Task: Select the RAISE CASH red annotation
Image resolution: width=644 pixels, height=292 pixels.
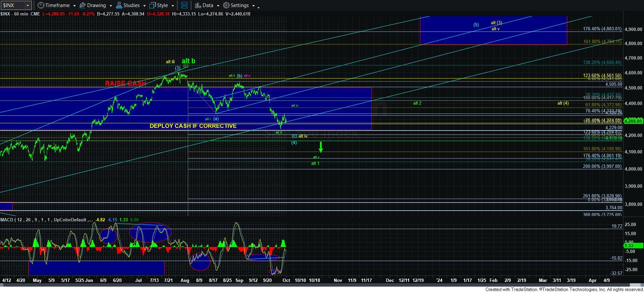Action: (x=126, y=83)
